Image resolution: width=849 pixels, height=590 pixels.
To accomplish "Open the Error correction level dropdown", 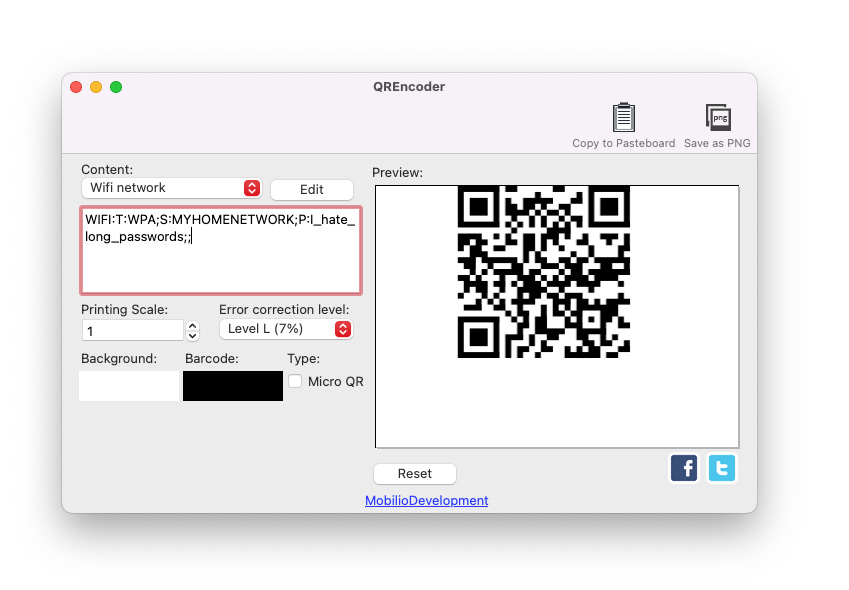I will click(x=286, y=329).
